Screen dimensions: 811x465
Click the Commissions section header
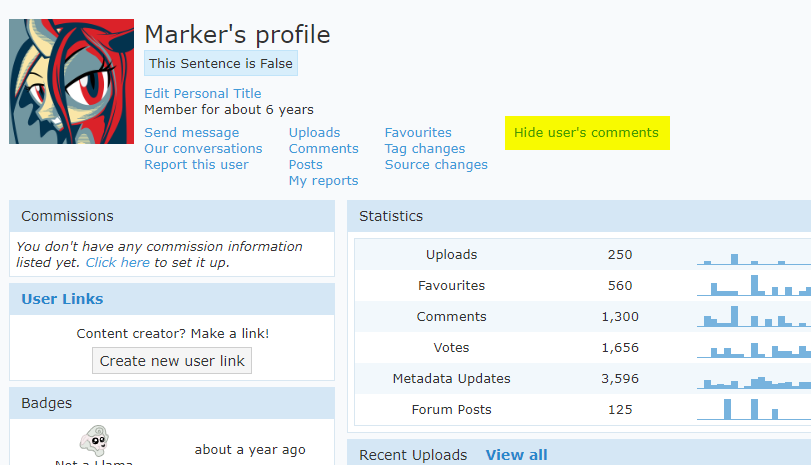pyautogui.click(x=172, y=216)
